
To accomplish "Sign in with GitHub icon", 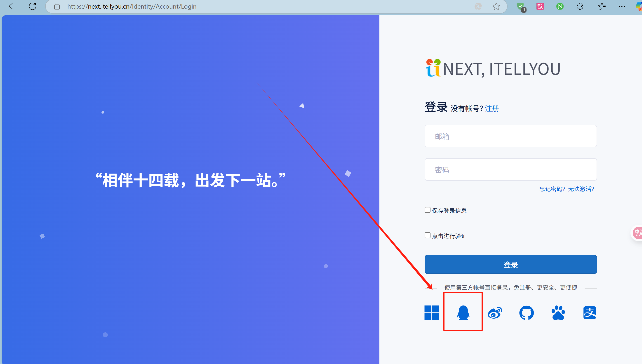I will pyautogui.click(x=526, y=312).
